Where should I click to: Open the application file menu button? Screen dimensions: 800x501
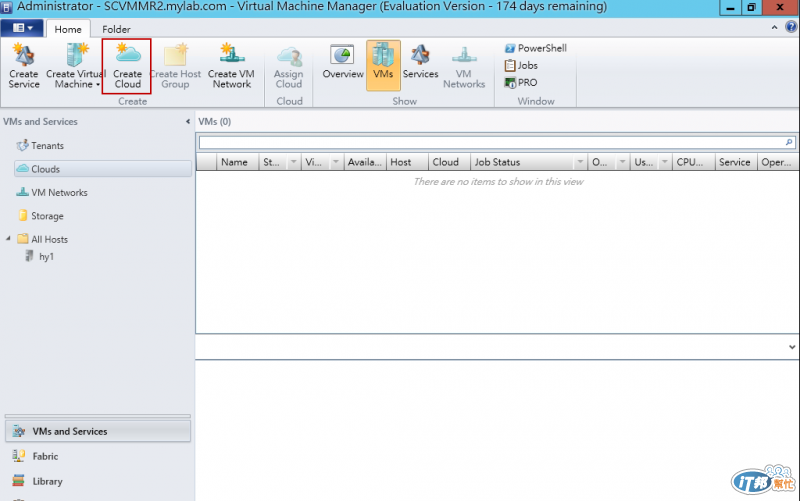(x=22, y=28)
